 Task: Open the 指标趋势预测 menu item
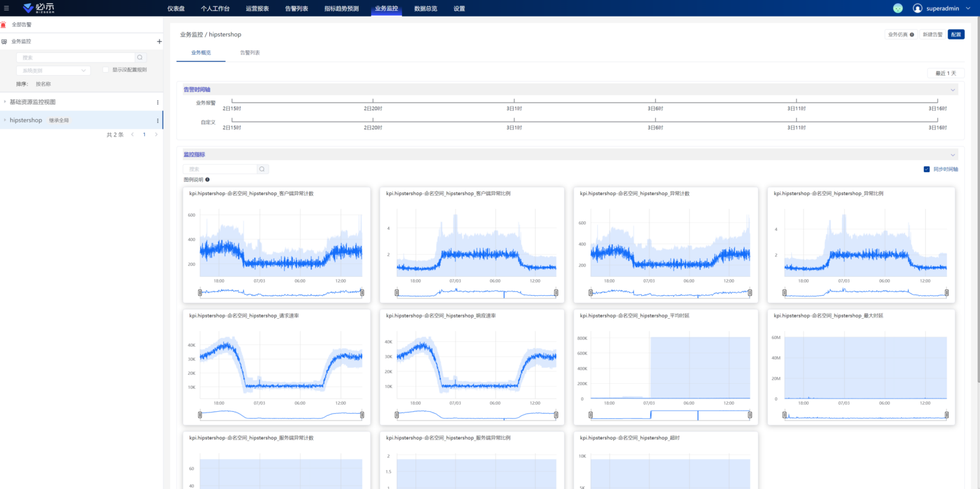[341, 8]
